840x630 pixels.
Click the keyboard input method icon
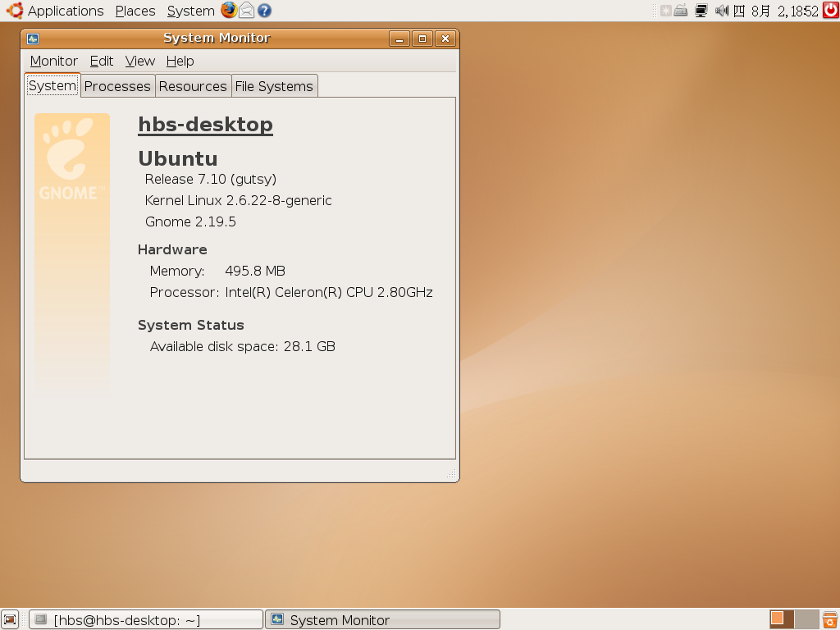[681, 10]
